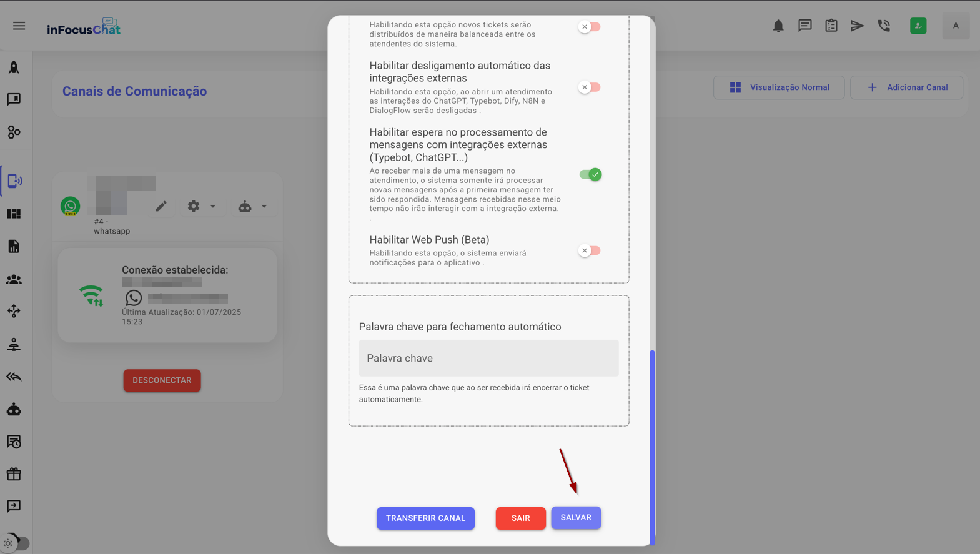Toggle automatic shutdown of external integrations
The image size is (980, 554).
click(590, 87)
